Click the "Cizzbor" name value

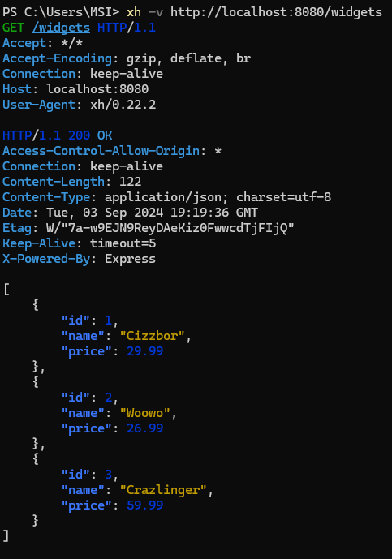(153, 336)
